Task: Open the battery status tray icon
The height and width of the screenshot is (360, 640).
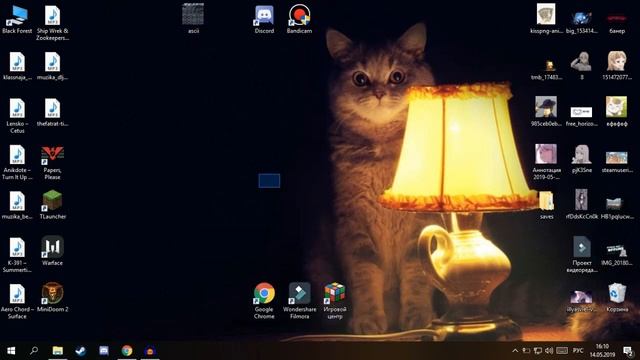Action: (526, 351)
